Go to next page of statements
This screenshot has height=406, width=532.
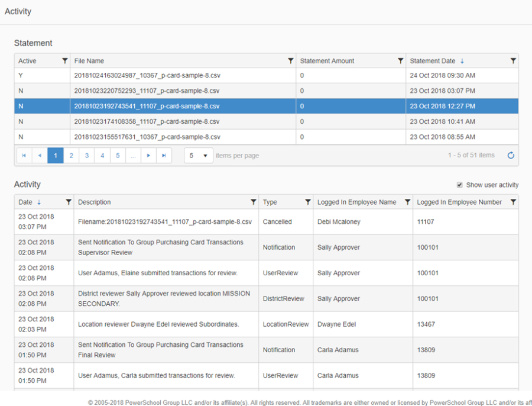[x=148, y=156]
